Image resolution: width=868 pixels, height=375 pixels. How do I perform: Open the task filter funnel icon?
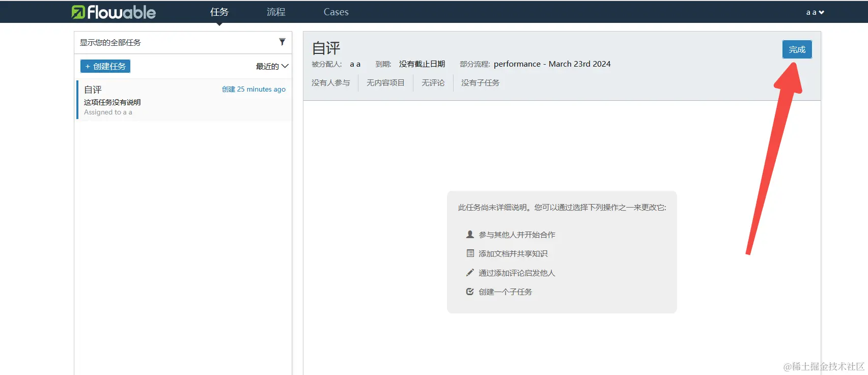click(282, 42)
